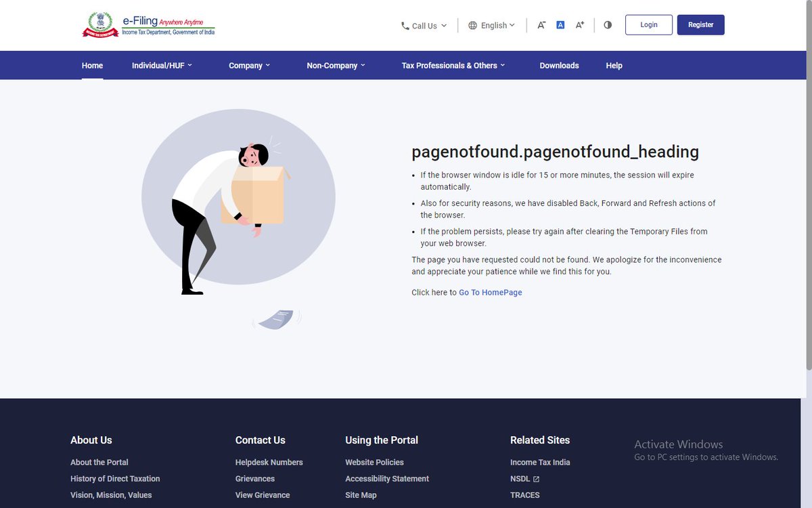Viewport: 812px width, 508px height.
Task: Go to the Home tab
Action: click(92, 66)
